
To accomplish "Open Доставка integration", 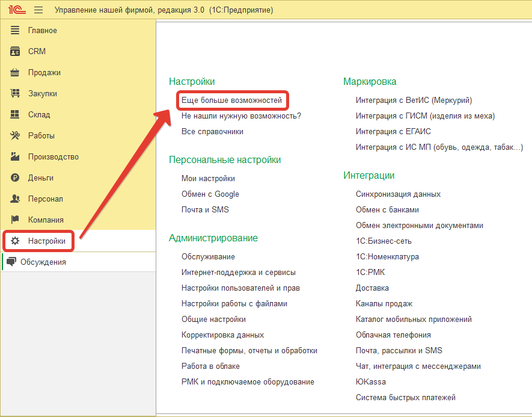I will pyautogui.click(x=372, y=288).
